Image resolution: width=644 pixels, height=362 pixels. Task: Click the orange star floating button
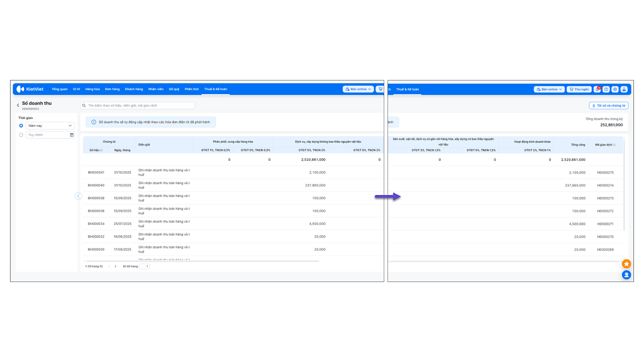click(x=626, y=264)
